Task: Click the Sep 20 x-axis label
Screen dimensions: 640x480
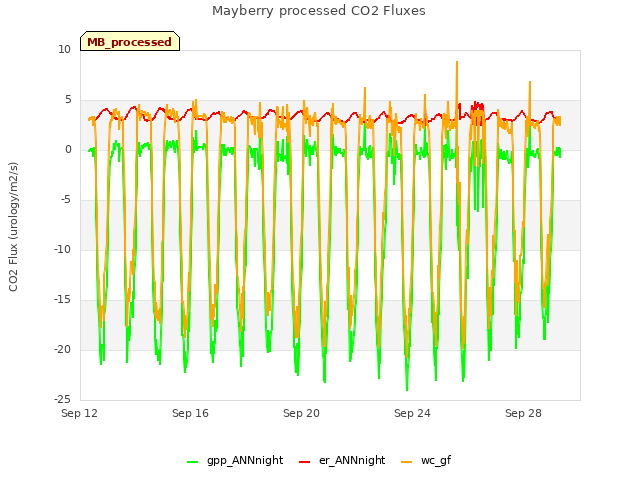Action: click(x=301, y=413)
